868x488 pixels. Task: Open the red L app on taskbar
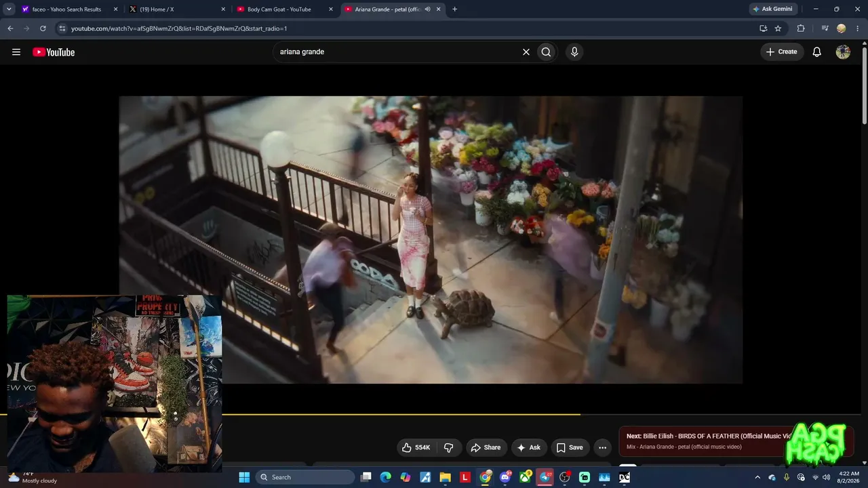click(465, 477)
